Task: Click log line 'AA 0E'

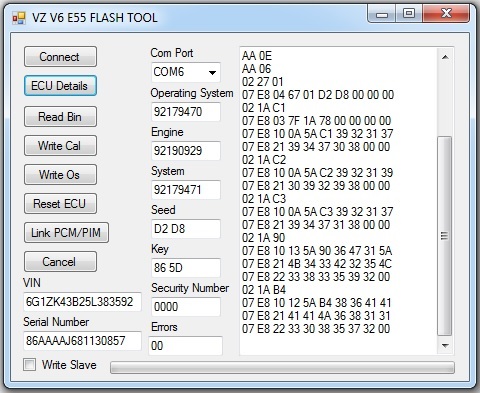Action: pyautogui.click(x=257, y=56)
